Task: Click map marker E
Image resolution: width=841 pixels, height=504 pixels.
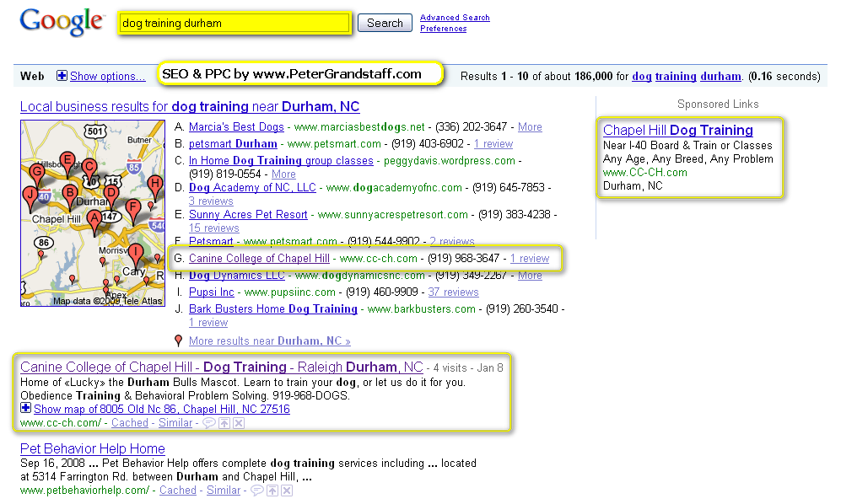Action: [x=67, y=163]
